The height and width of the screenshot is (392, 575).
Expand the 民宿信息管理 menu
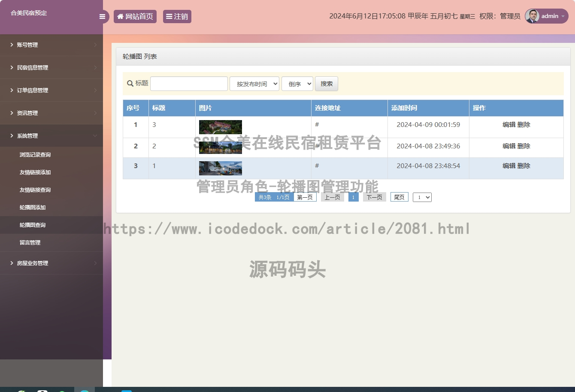tap(51, 67)
